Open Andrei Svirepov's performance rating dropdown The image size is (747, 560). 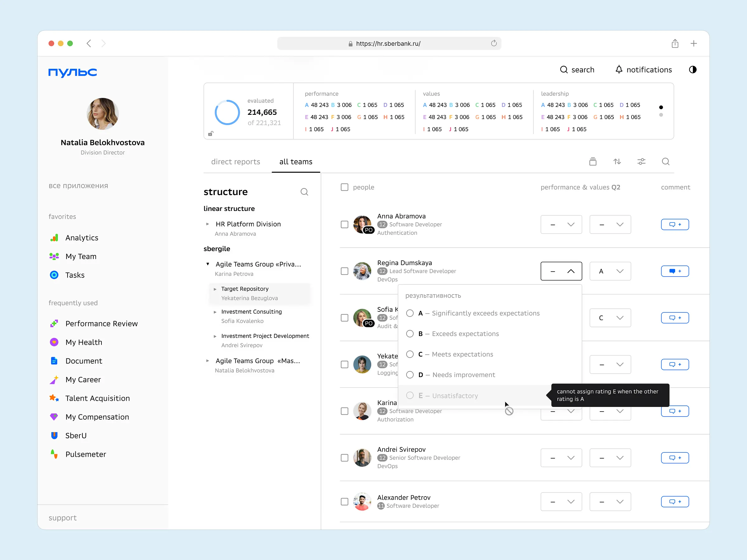point(561,458)
